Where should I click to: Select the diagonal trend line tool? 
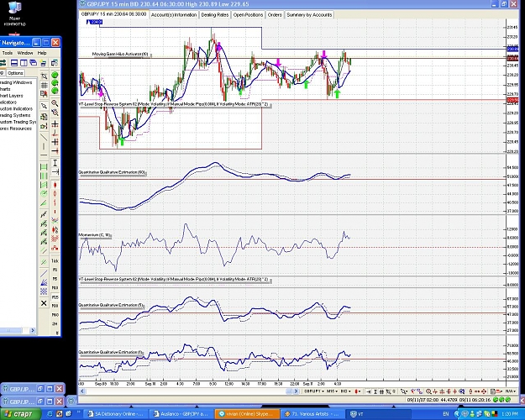pyautogui.click(x=44, y=137)
